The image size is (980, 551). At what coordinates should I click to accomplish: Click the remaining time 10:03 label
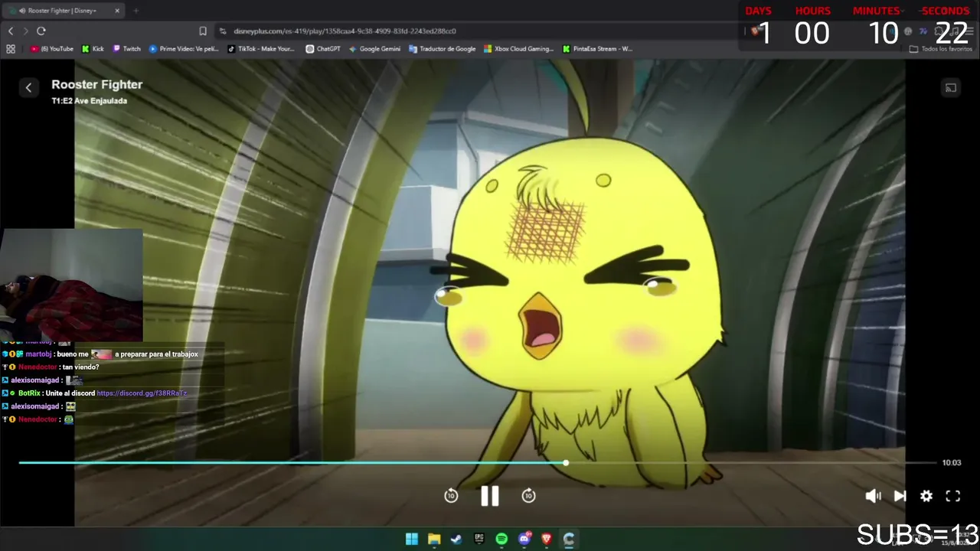(952, 463)
